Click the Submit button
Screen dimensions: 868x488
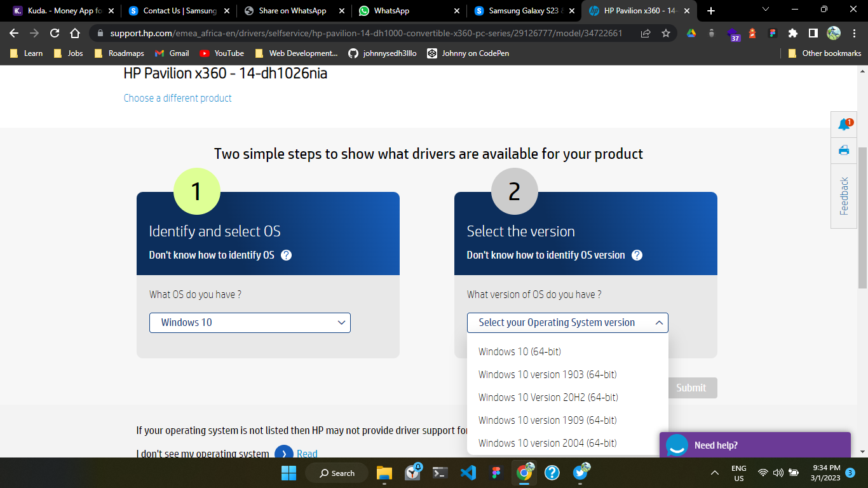691,388
